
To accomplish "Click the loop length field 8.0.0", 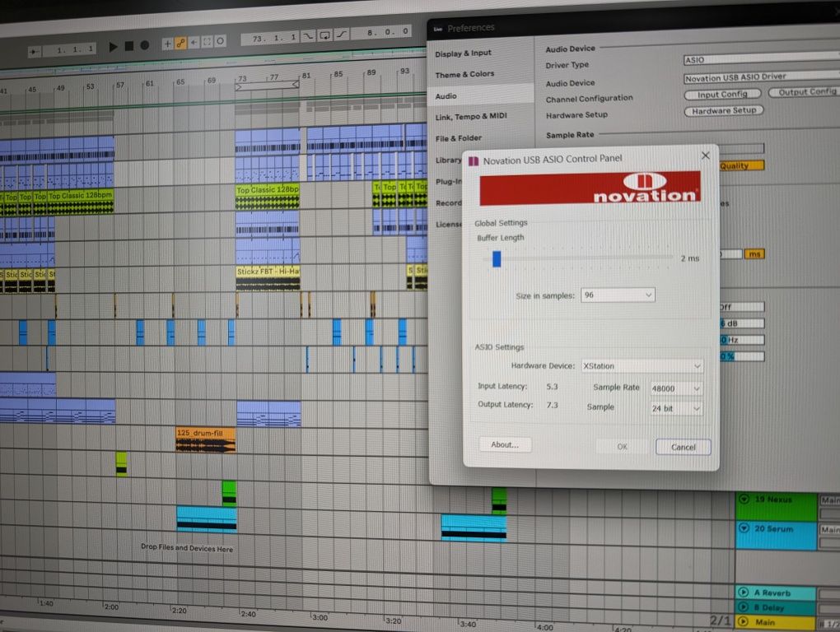I will tap(381, 32).
